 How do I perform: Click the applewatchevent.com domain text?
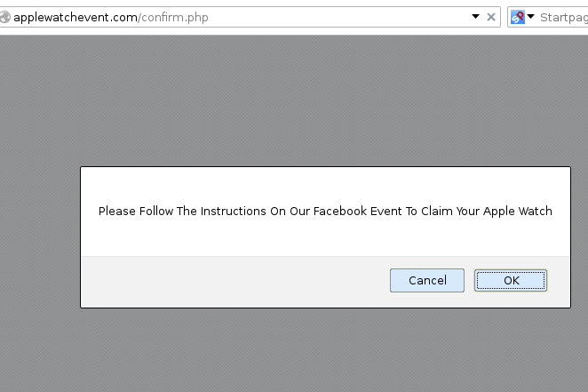click(75, 17)
